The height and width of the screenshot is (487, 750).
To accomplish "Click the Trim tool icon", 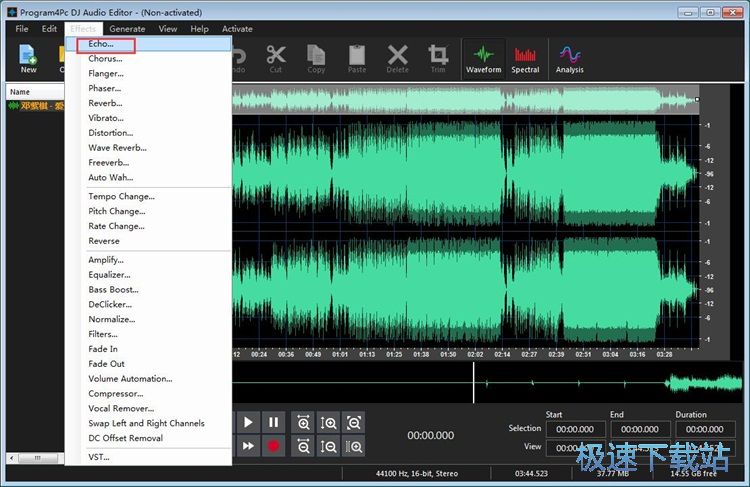I will (438, 57).
